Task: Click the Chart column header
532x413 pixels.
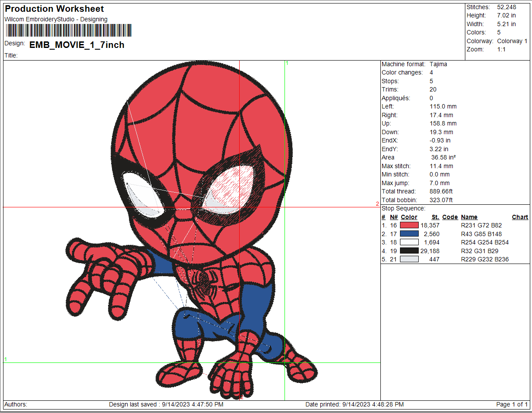Action: click(x=520, y=217)
